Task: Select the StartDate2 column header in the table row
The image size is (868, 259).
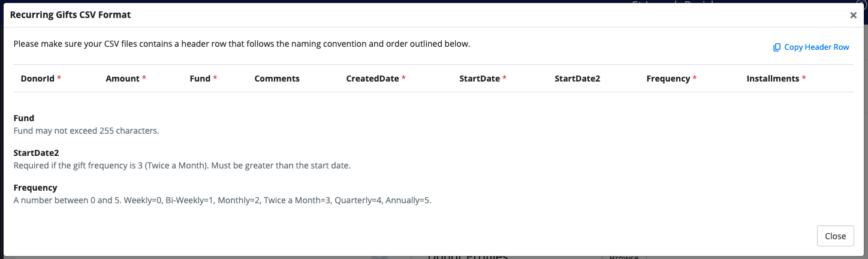Action: [x=577, y=79]
